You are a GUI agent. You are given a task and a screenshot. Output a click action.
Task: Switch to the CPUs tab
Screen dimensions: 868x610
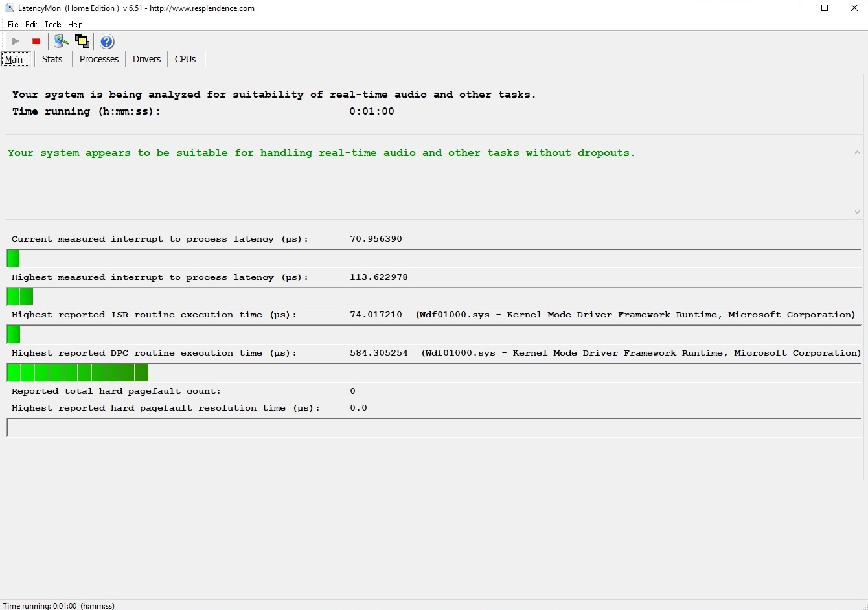pyautogui.click(x=185, y=59)
